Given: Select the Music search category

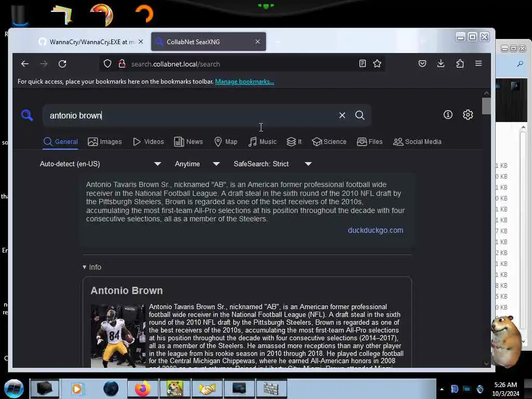Looking at the screenshot, I should (262, 142).
